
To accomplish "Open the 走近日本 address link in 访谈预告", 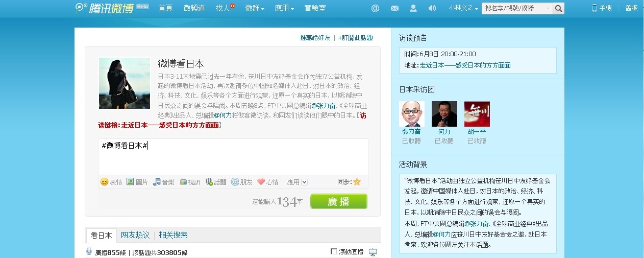I will click(465, 65).
